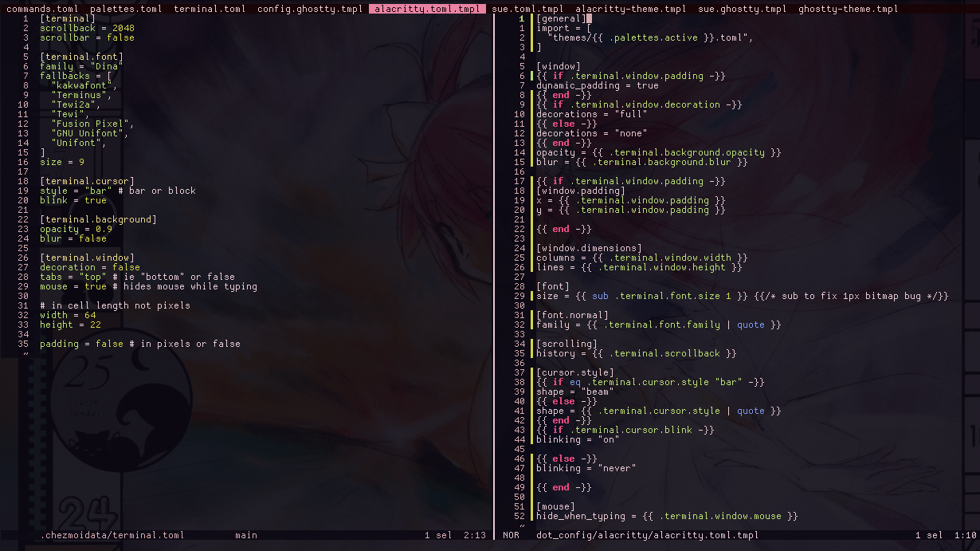Switch to config.ghostty.tmpl buffer tab
This screenshot has height=551, width=980.
310,9
